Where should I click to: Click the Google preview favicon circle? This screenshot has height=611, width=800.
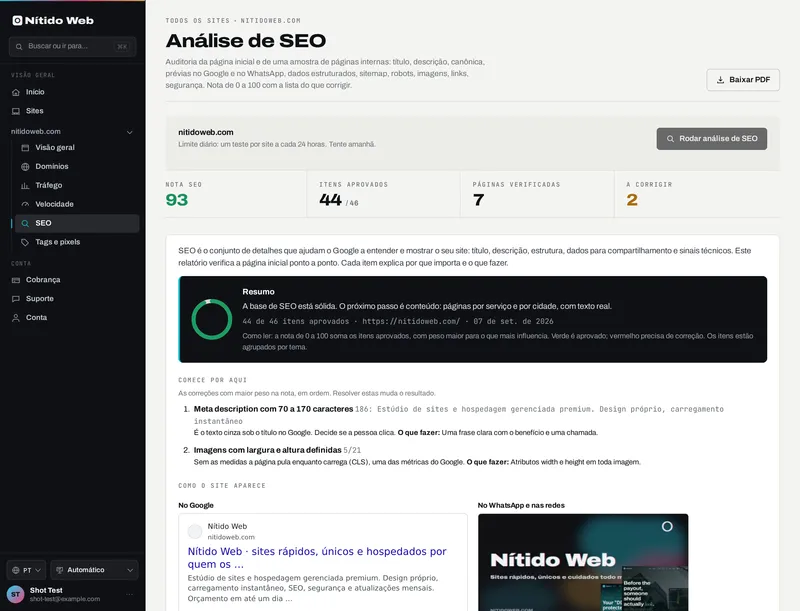pos(195,531)
